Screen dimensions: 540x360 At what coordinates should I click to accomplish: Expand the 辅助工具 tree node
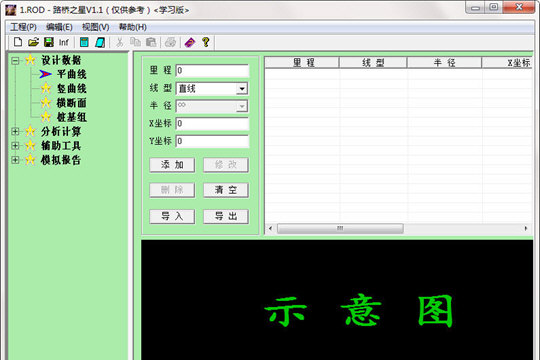coord(15,145)
